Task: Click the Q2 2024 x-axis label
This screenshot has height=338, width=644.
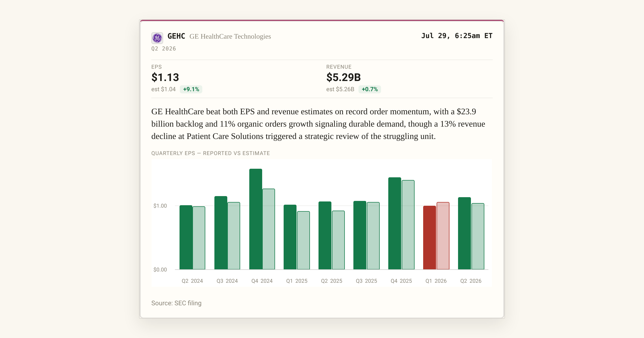Action: (192, 281)
